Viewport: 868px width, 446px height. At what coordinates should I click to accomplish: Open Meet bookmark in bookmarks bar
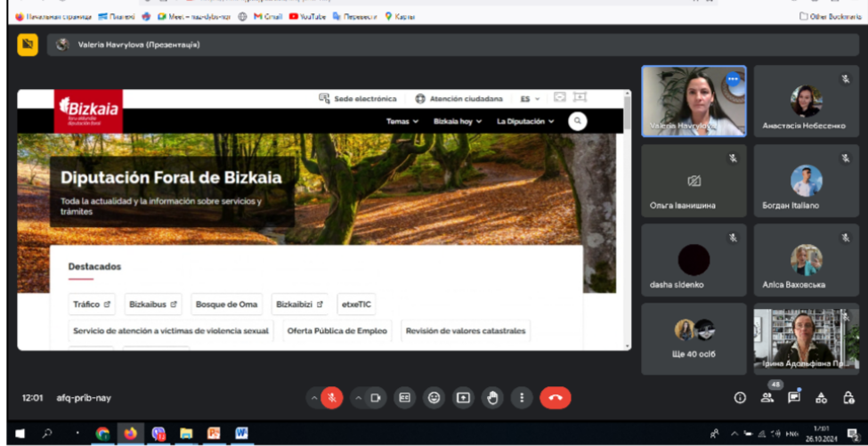tap(194, 17)
